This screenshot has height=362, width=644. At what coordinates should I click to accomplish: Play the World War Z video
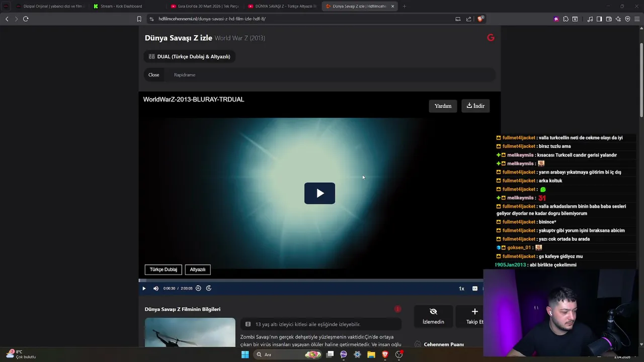pos(319,193)
